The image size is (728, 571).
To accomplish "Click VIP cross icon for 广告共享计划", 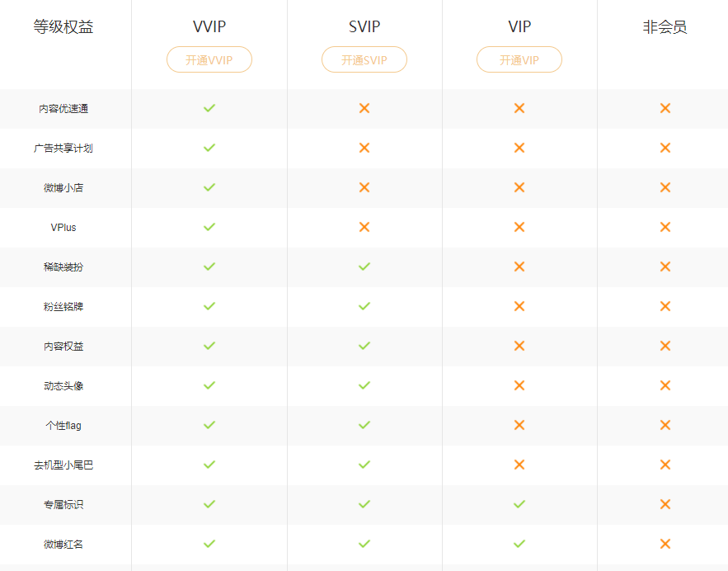I will [x=519, y=148].
